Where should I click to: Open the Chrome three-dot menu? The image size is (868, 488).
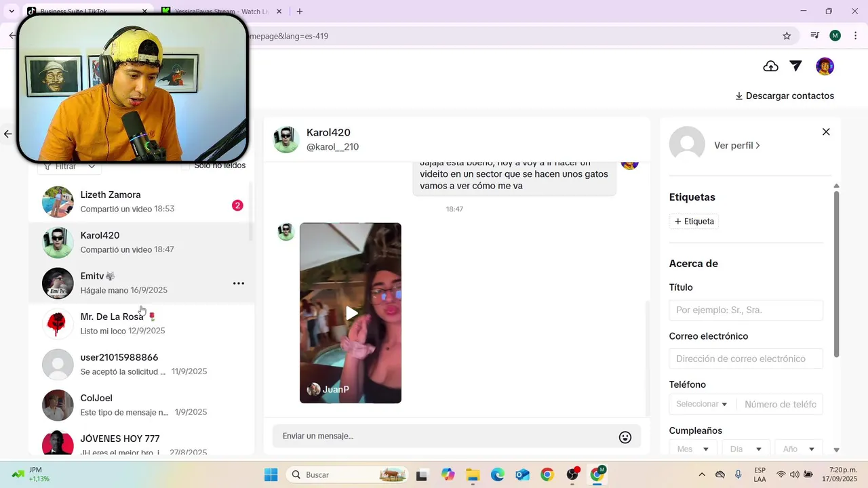pyautogui.click(x=856, y=36)
